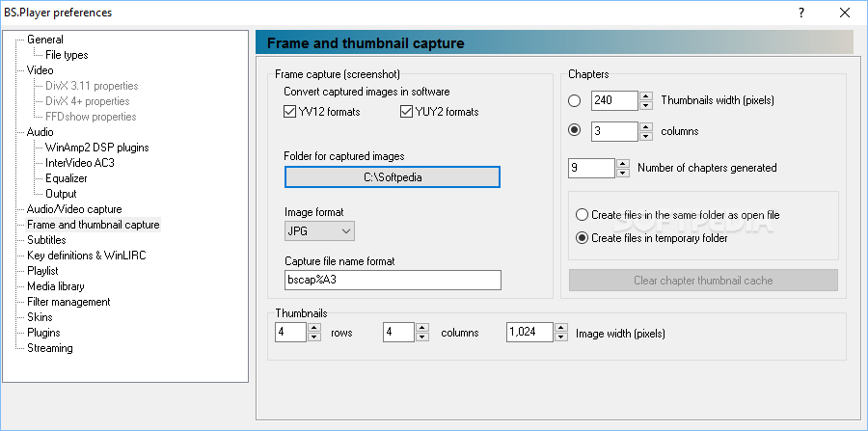Open the Audio preferences section
Image resolution: width=868 pixels, height=431 pixels.
coord(40,132)
